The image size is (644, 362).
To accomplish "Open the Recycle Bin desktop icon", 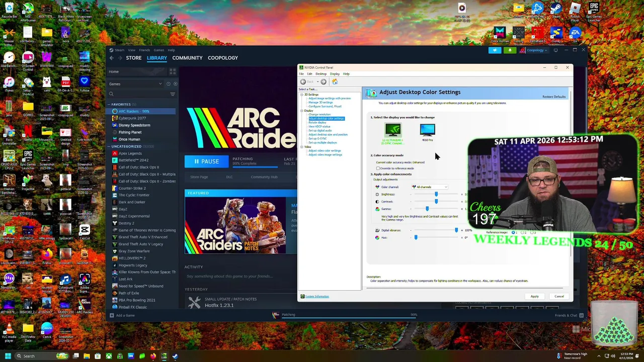I will tap(9, 10).
